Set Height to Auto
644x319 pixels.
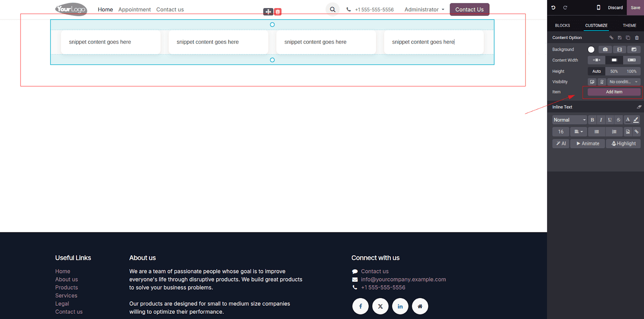click(597, 71)
